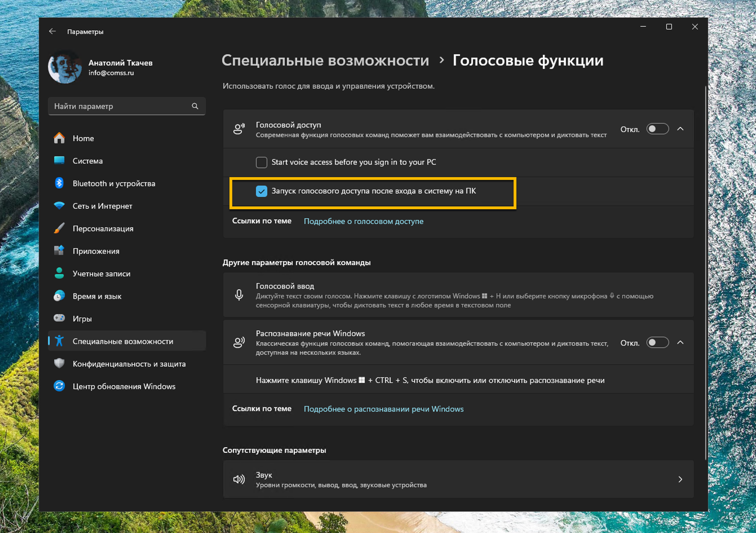Collapse the Голосовой доступ section chevron

(680, 129)
